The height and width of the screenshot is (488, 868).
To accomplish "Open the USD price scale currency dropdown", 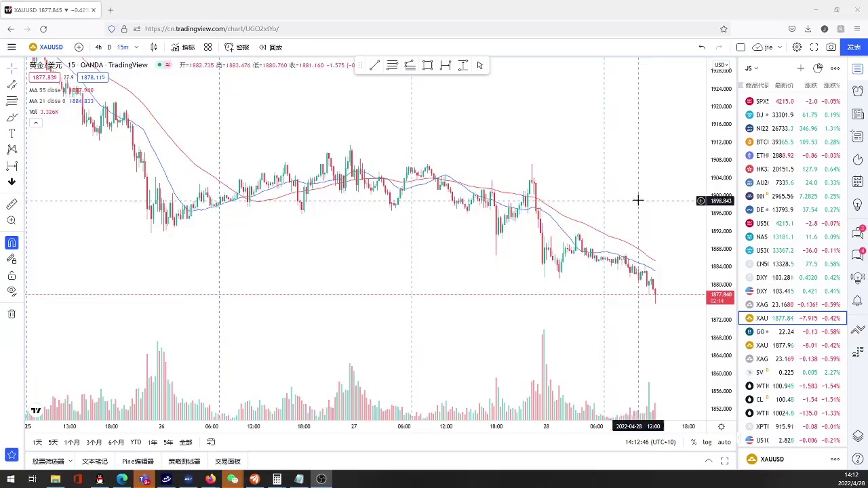I will pos(720,65).
